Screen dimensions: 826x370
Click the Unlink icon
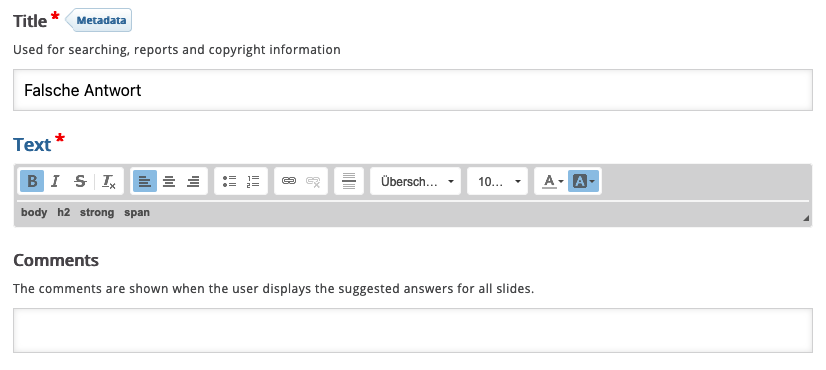click(x=313, y=181)
